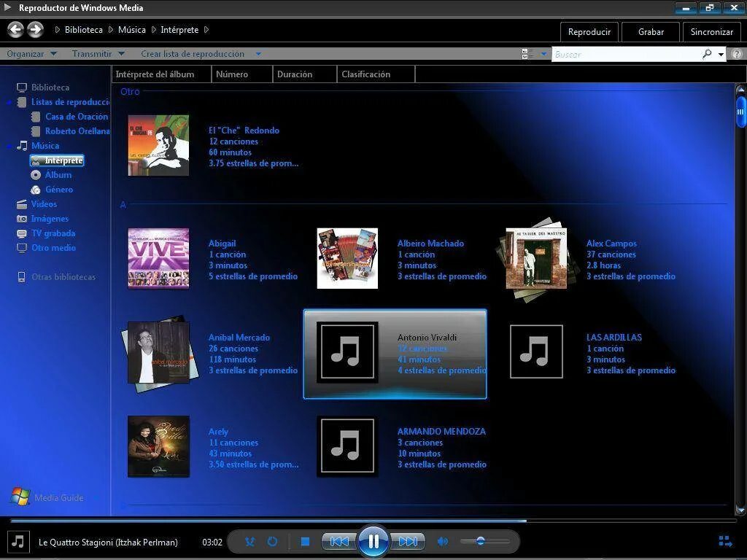
Task: Click the ARMANDO MENDOZA music note icon
Action: point(347,446)
